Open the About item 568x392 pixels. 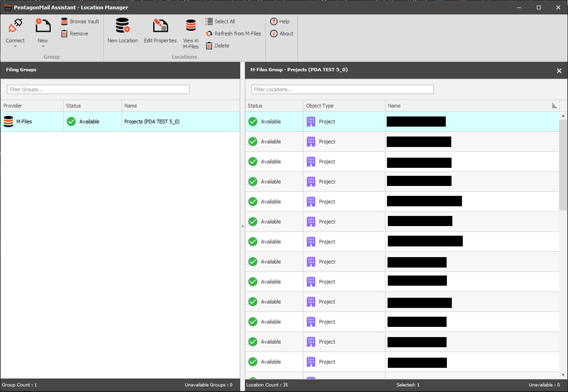(282, 34)
